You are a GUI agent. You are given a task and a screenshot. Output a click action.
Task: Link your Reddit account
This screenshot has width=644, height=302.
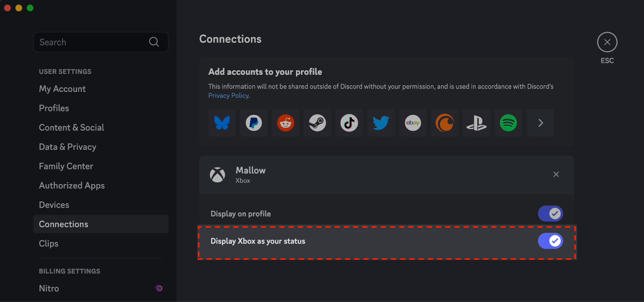[286, 123]
